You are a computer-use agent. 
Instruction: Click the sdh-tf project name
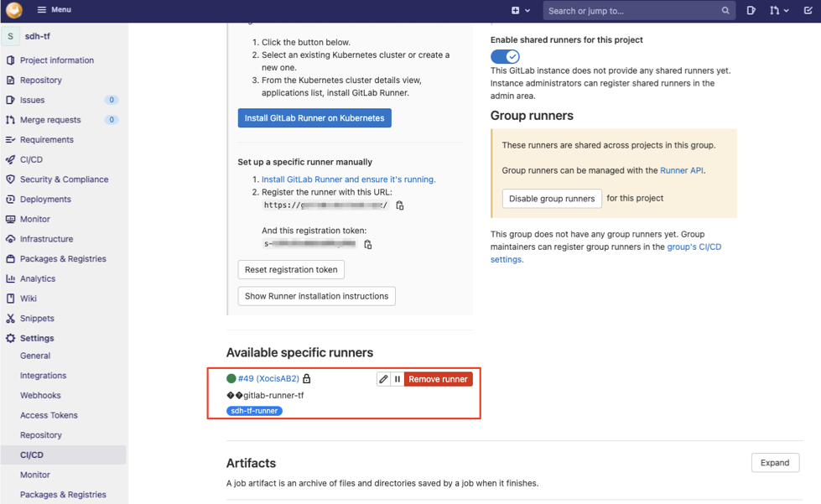pos(38,36)
